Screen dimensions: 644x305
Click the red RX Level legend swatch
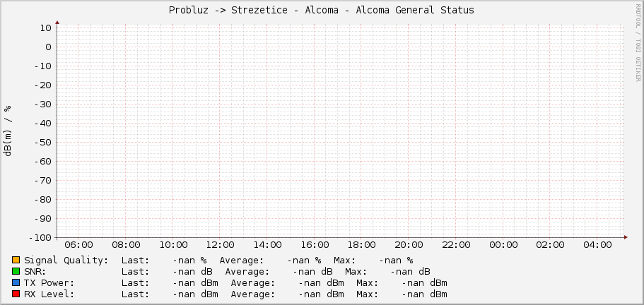point(16,294)
